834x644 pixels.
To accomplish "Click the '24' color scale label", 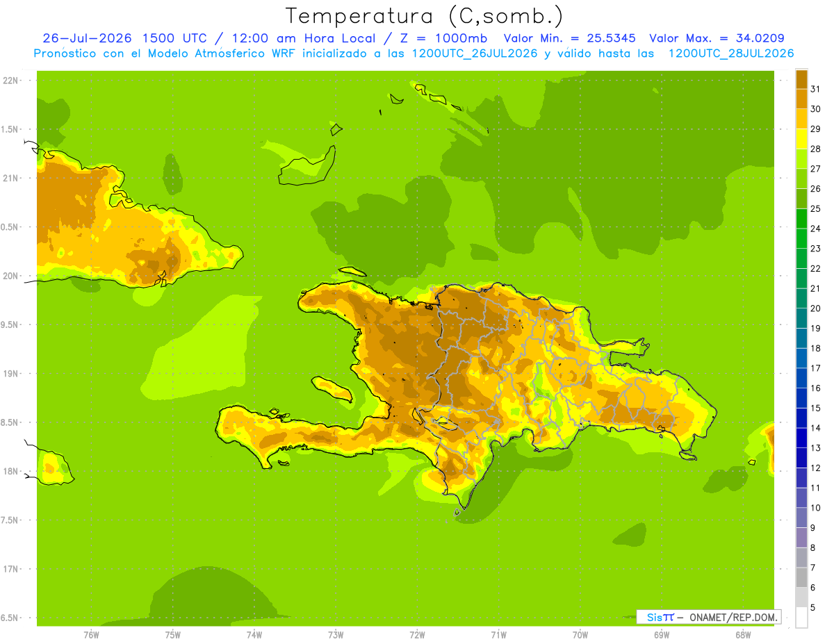I will 815,229.
